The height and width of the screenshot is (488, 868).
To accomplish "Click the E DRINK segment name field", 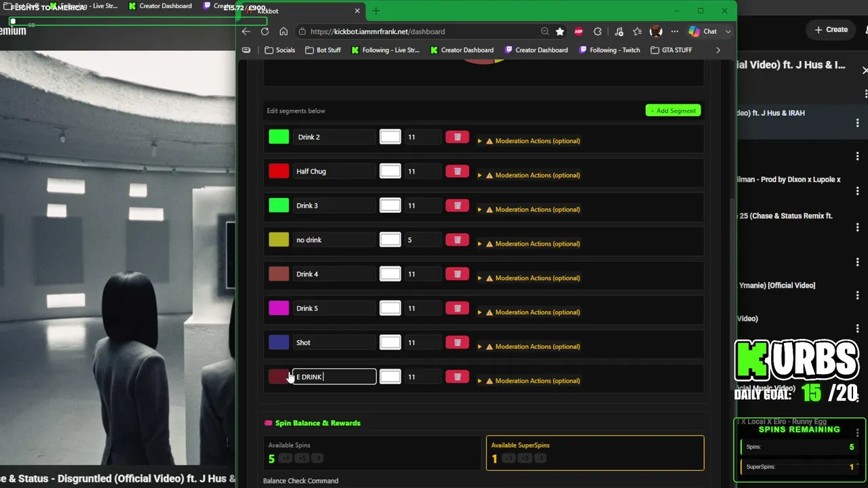I will [334, 376].
